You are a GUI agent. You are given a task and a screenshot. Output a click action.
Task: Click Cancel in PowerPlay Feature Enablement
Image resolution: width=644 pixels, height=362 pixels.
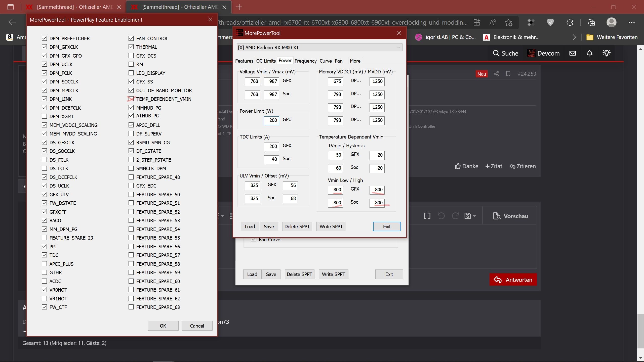197,326
